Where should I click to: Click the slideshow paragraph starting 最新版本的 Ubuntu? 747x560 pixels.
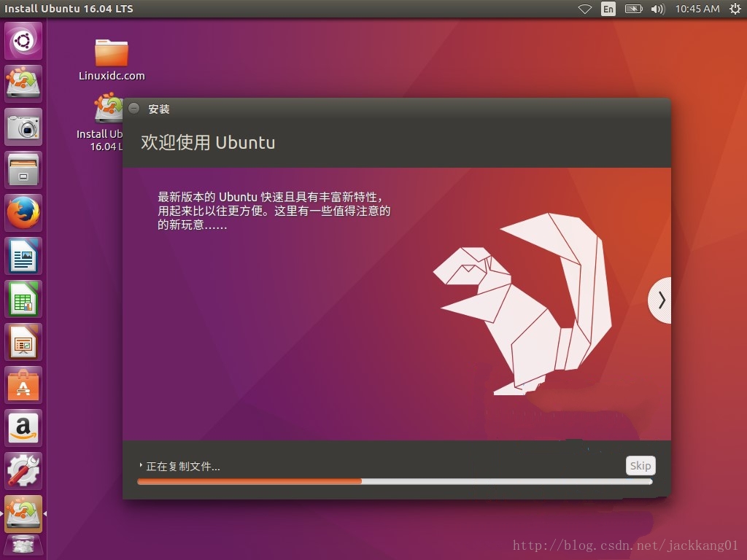274,211
